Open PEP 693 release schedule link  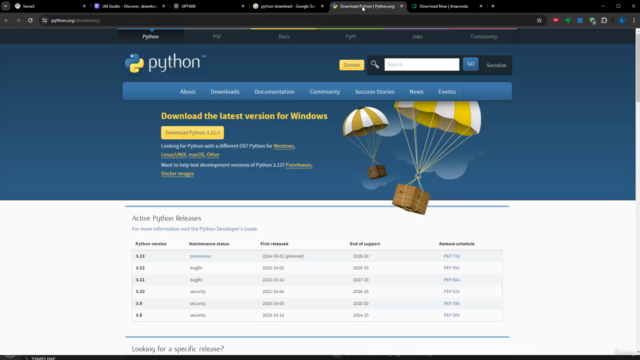pos(451,268)
